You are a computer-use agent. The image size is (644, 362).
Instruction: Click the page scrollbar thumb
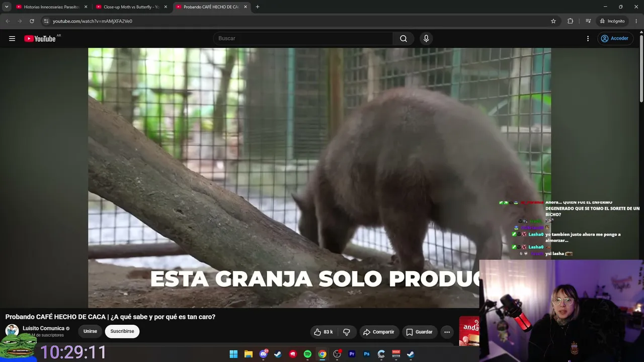pyautogui.click(x=641, y=68)
